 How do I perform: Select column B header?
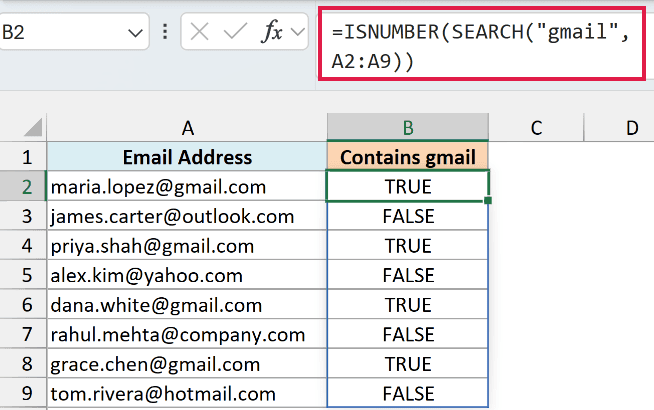click(x=408, y=128)
